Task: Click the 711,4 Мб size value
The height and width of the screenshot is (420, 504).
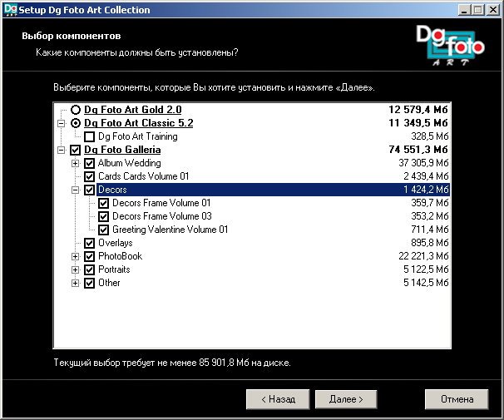Action: pos(430,230)
